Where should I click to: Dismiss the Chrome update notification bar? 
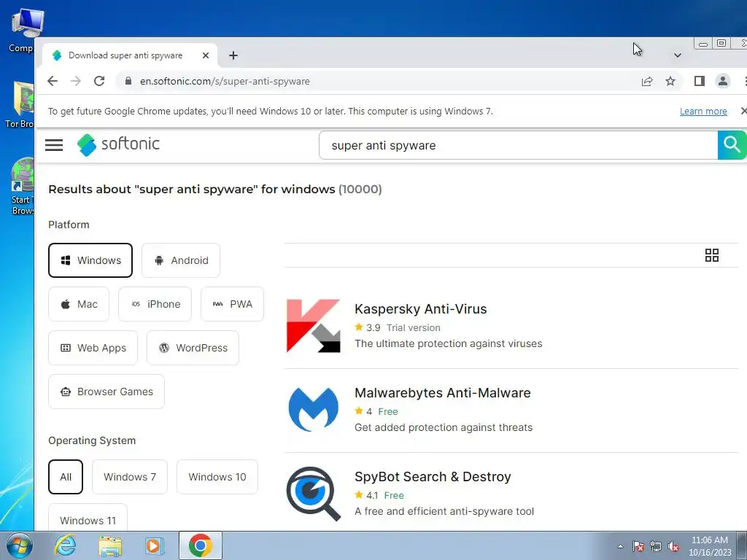743,111
